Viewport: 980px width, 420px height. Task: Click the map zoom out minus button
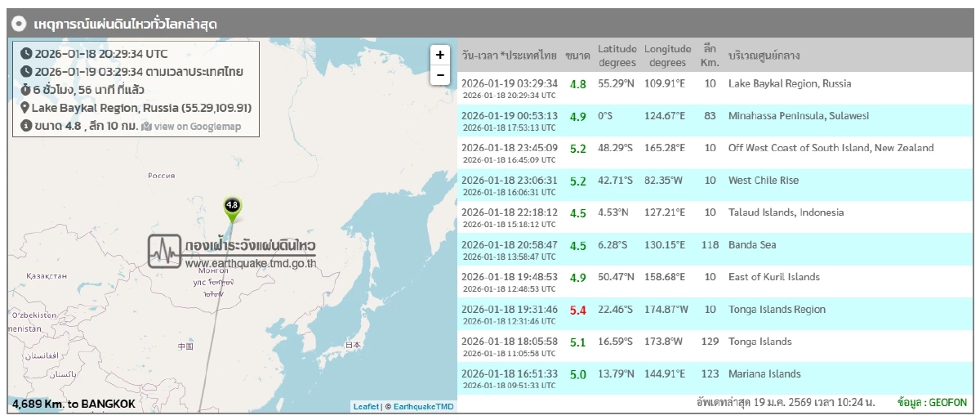point(439,75)
